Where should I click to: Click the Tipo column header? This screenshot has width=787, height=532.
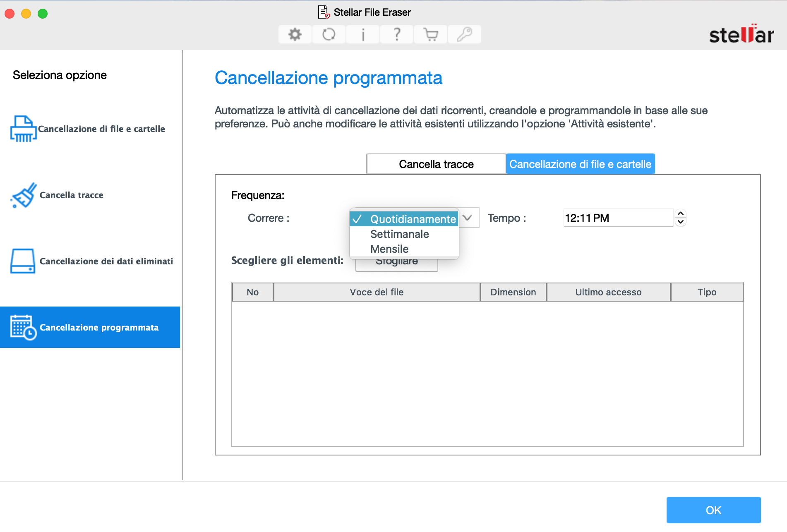coord(707,292)
